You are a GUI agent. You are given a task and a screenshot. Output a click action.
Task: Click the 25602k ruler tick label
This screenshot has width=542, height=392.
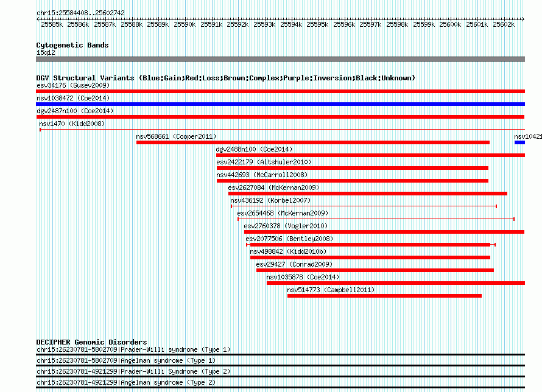tap(504, 24)
